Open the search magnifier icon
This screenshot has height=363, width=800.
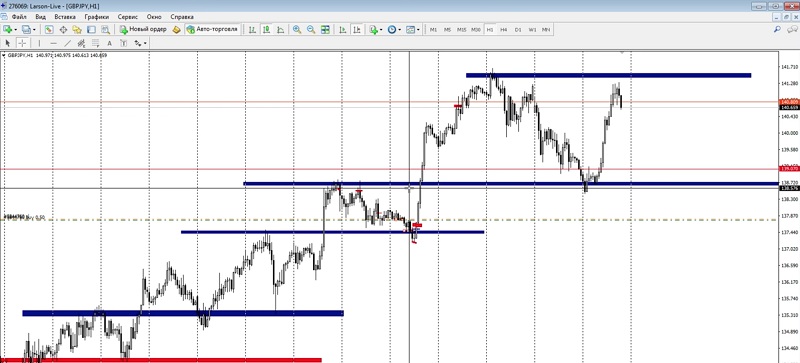tap(778, 30)
